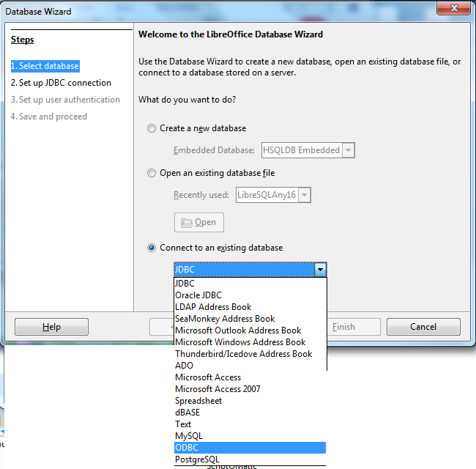Pick LDAP Address Book entry

[250, 307]
